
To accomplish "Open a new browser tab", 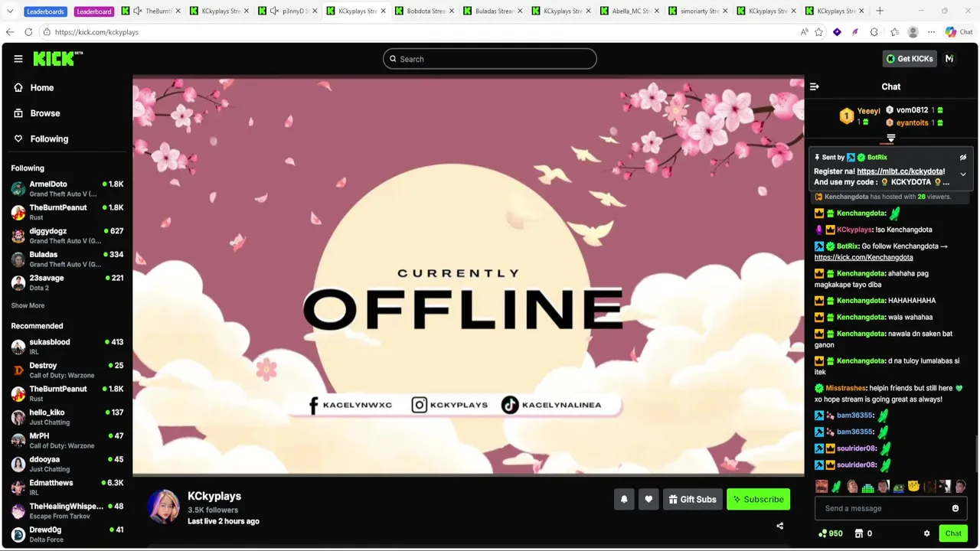I will [x=880, y=11].
